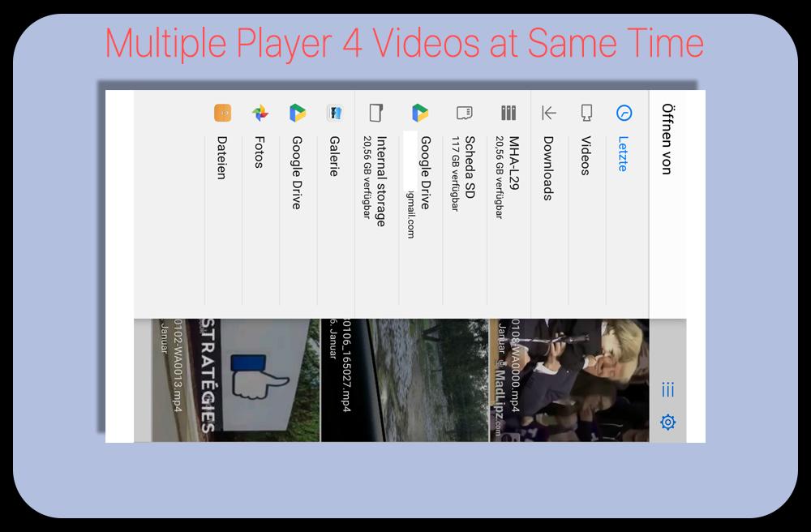Select the MHA-L29 storage icon
The image size is (811, 532).
pyautogui.click(x=508, y=113)
